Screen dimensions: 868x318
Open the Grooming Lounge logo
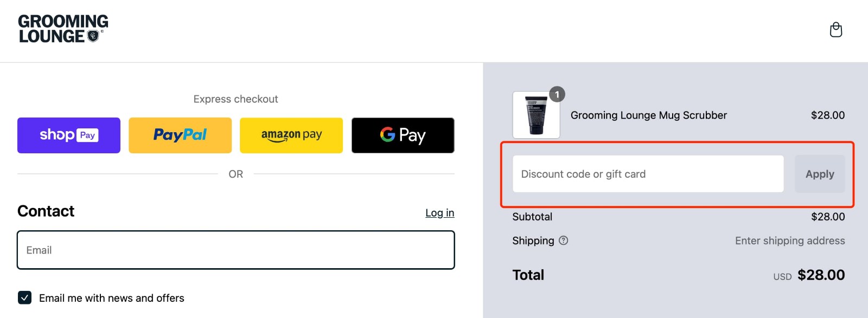pos(62,29)
